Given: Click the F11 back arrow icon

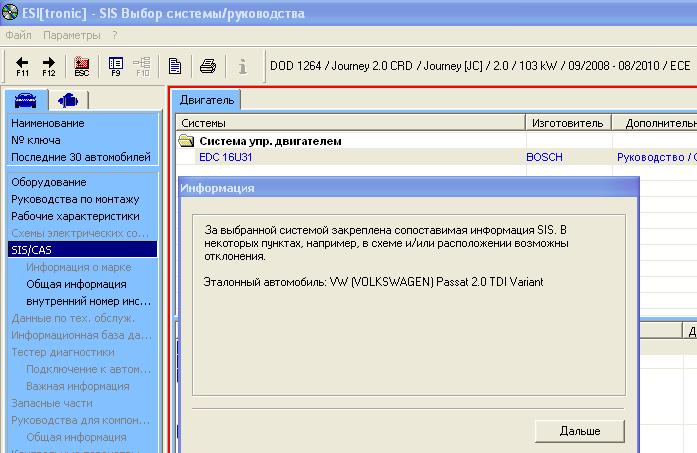Looking at the screenshot, I should point(22,67).
